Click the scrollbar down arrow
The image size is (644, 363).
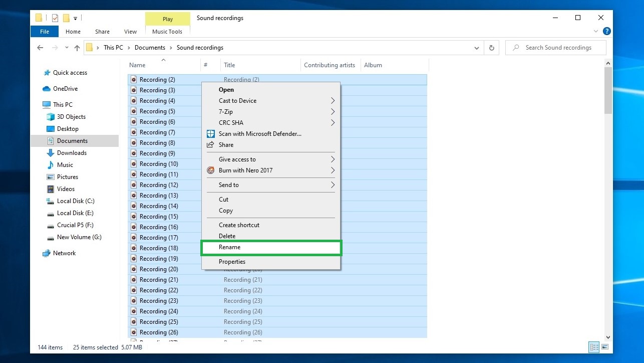click(x=608, y=337)
